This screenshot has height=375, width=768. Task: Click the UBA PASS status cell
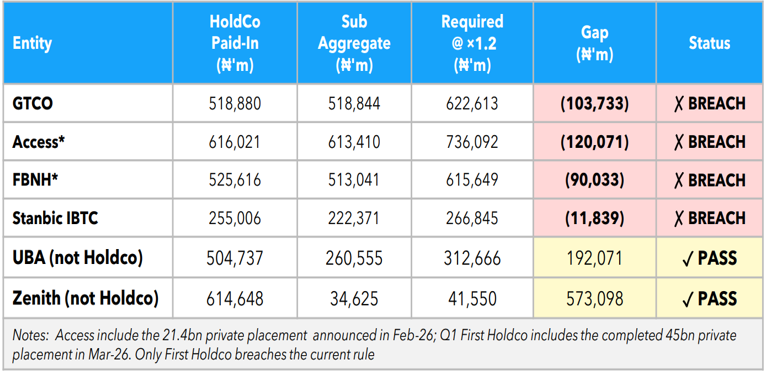[709, 258]
